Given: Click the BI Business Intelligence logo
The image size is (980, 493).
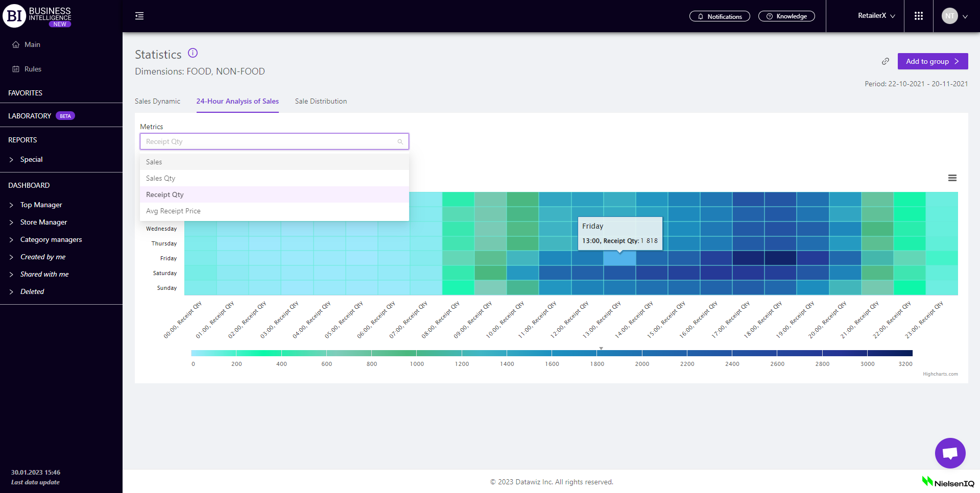Looking at the screenshot, I should (37, 16).
